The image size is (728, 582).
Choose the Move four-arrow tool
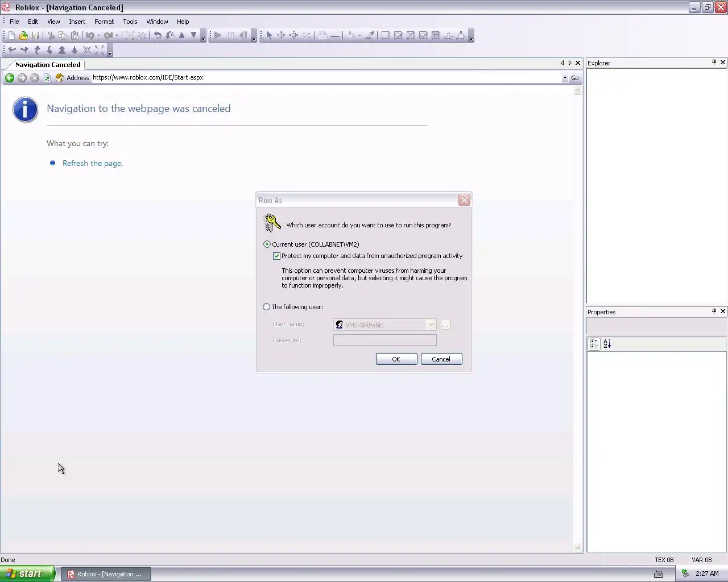tap(281, 35)
